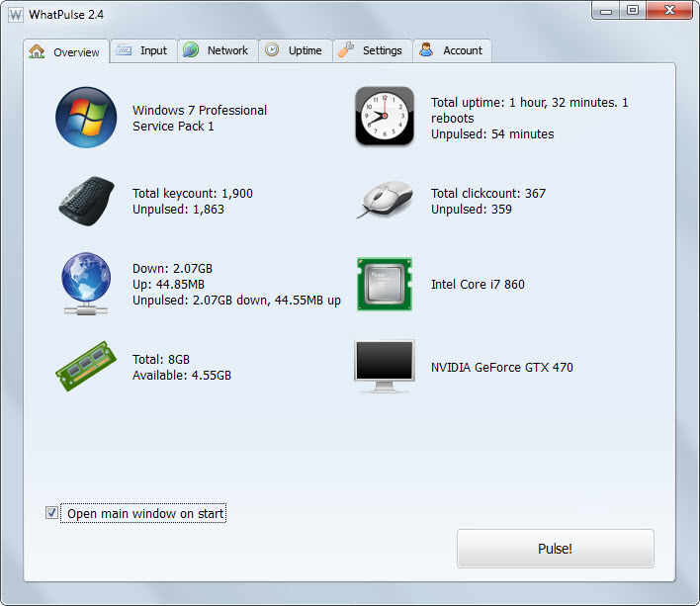Click 'Total clickcount: 367' text
Viewport: 700px width, 606px height.
click(488, 193)
